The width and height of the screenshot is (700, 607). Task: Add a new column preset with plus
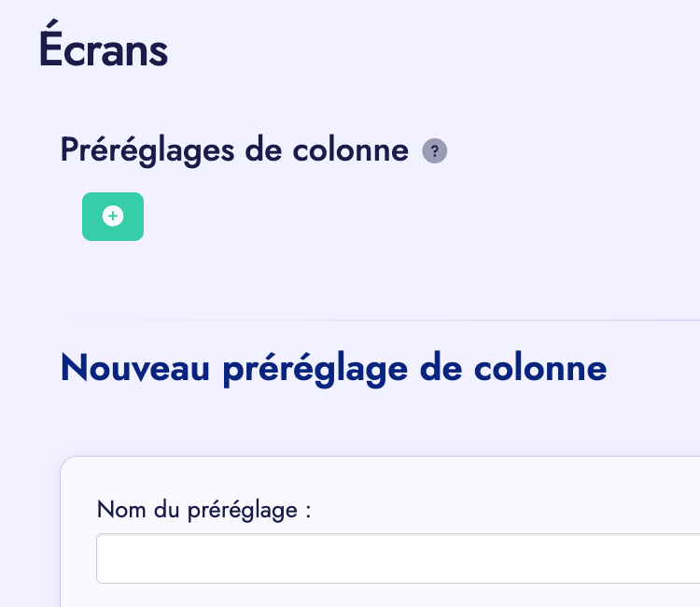point(113,217)
